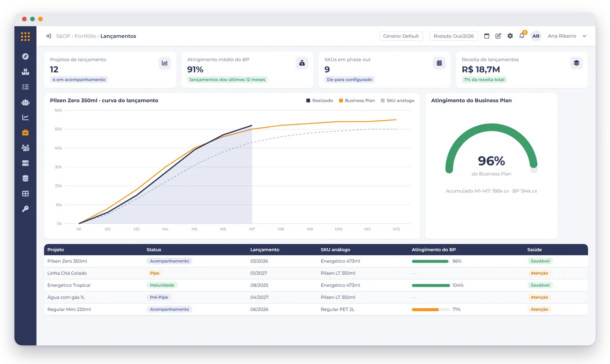610x364 pixels.
Task: Click the orange 71% progress bar
Action: [x=430, y=310]
